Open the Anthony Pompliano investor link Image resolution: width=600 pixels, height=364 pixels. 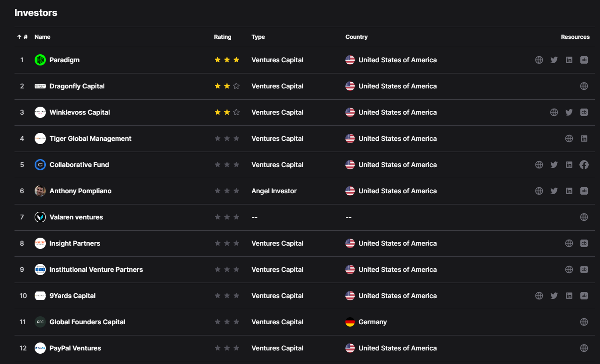[x=80, y=191]
